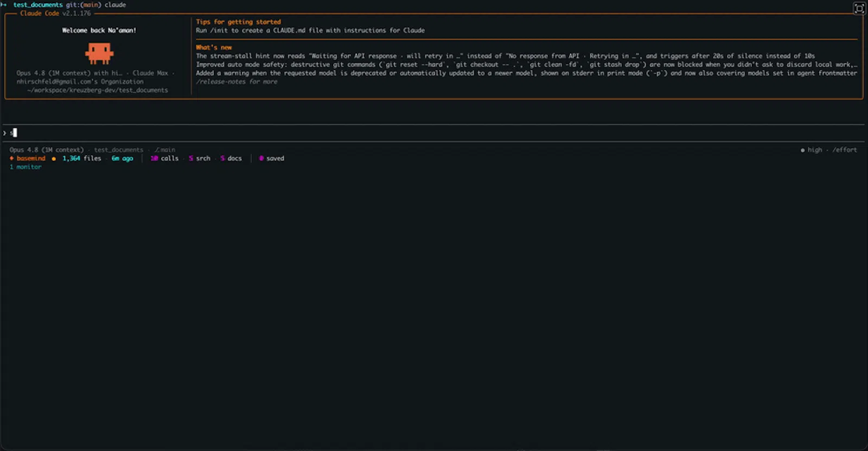This screenshot has width=868, height=451.
Task: Click into the Claude prompt input line
Action: point(434,133)
